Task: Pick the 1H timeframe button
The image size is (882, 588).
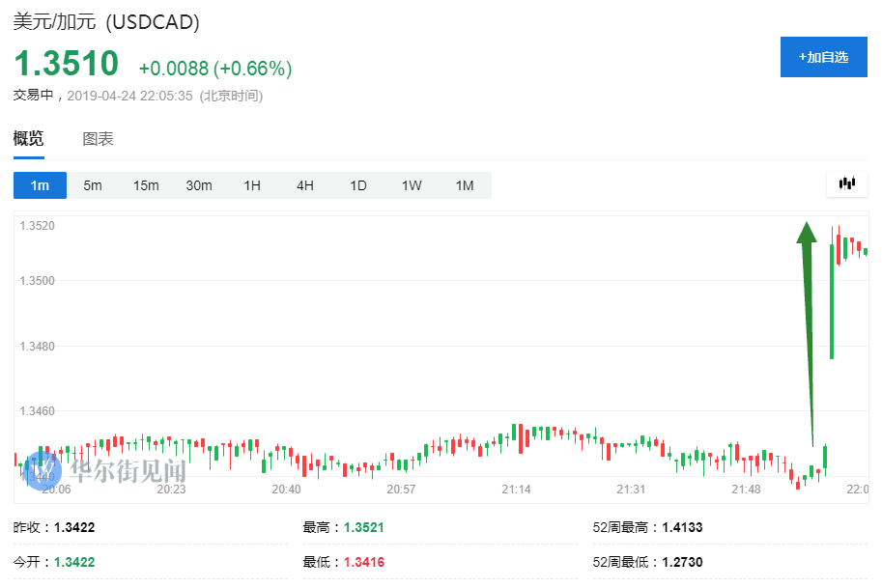Action: 252,185
